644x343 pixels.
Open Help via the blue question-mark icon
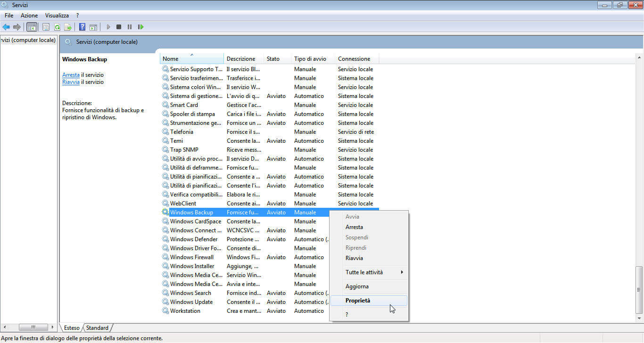(x=83, y=27)
